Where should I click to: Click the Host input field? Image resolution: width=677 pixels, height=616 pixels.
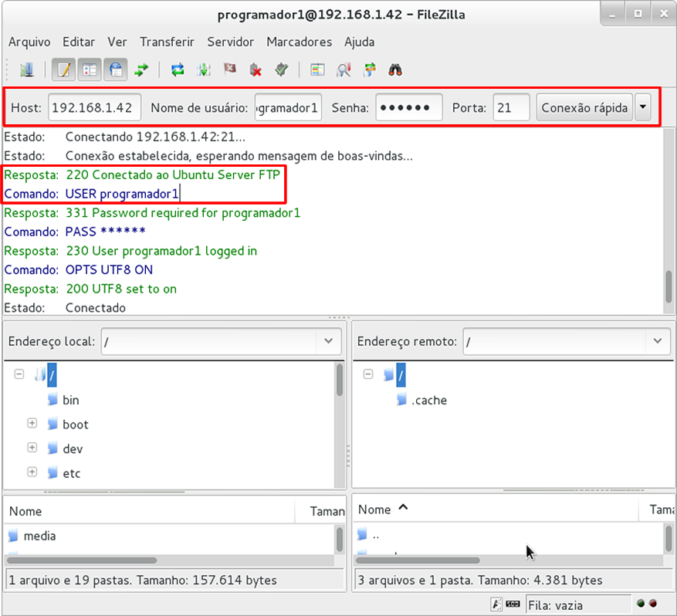pyautogui.click(x=94, y=107)
